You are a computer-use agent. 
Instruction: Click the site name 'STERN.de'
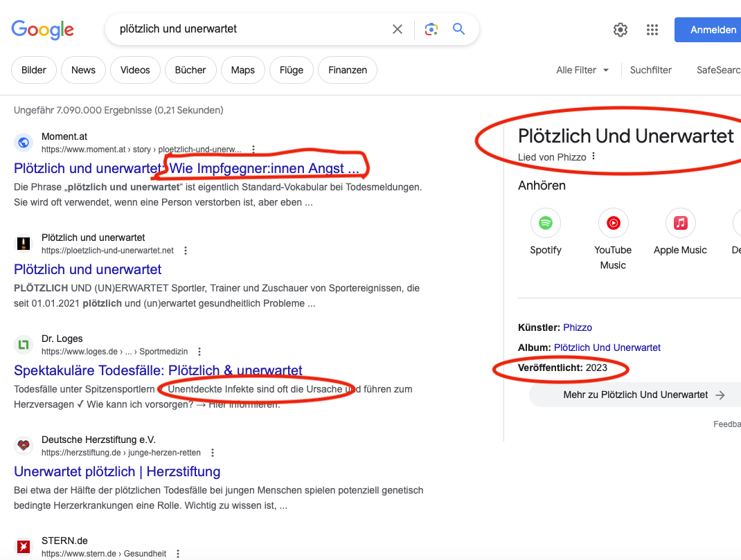pyautogui.click(x=64, y=541)
